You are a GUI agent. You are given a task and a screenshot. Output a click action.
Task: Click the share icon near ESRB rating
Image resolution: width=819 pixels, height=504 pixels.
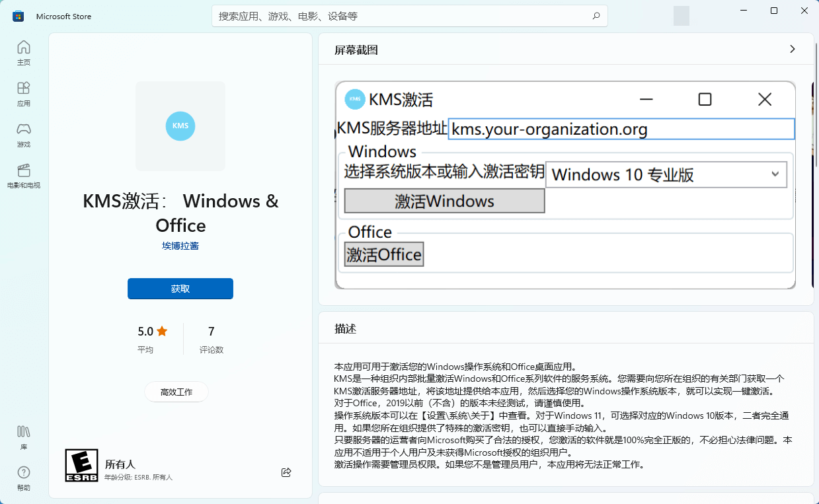pyautogui.click(x=286, y=472)
